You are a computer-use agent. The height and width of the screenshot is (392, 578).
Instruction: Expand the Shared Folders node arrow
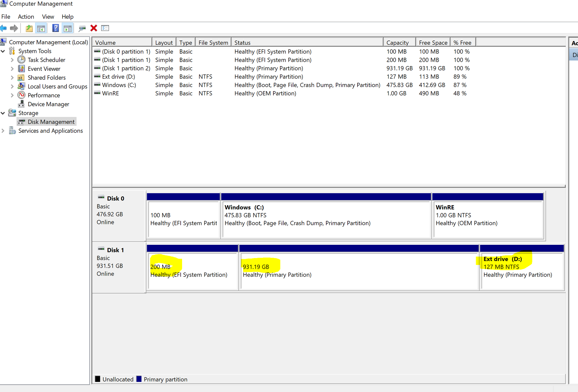tap(12, 78)
